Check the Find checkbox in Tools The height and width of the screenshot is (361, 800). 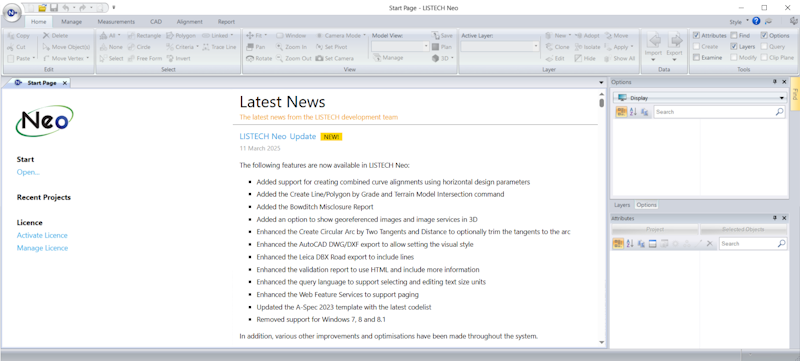click(734, 36)
